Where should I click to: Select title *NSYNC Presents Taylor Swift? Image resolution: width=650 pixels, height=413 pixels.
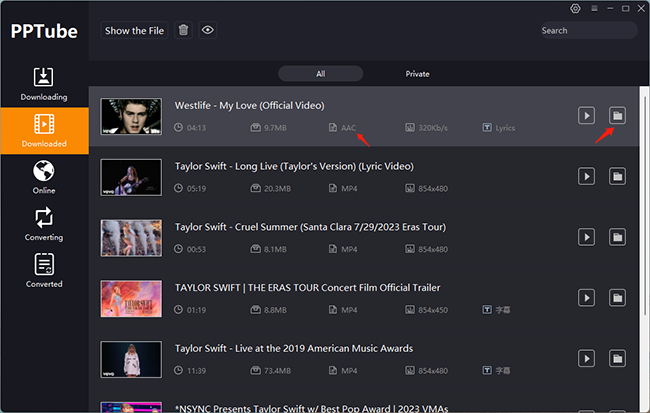(x=311, y=408)
